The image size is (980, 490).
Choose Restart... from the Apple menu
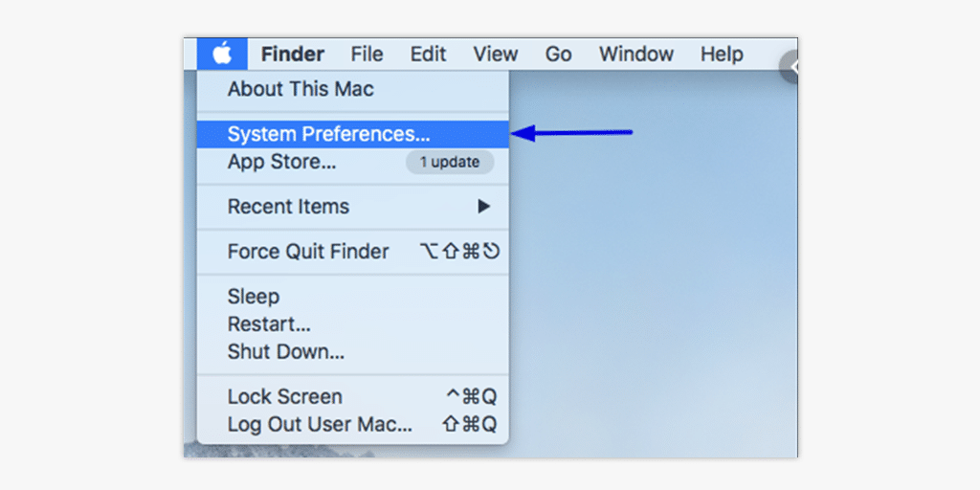click(269, 324)
